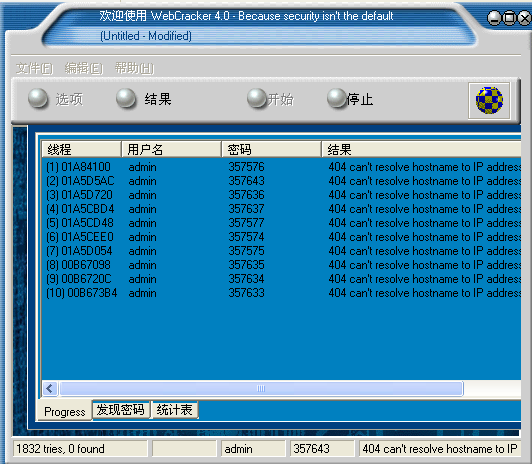This screenshot has width=532, height=464.
Task: Click password 357576 in the list
Action: click(x=246, y=167)
